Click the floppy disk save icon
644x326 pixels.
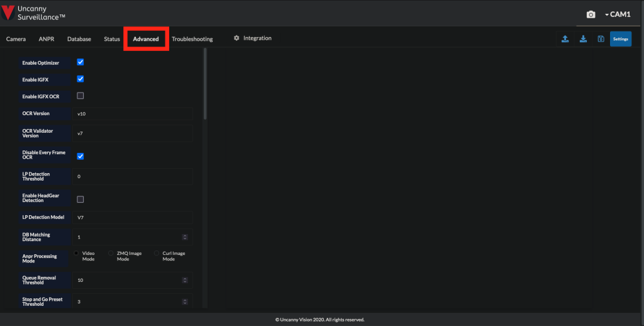tap(601, 39)
